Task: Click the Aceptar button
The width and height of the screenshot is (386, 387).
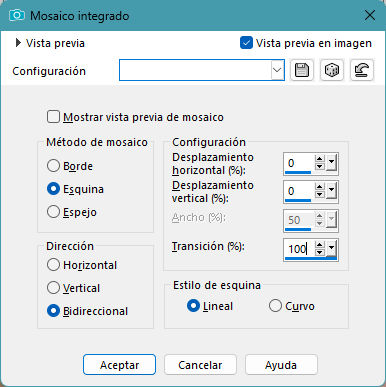Action: tap(119, 365)
